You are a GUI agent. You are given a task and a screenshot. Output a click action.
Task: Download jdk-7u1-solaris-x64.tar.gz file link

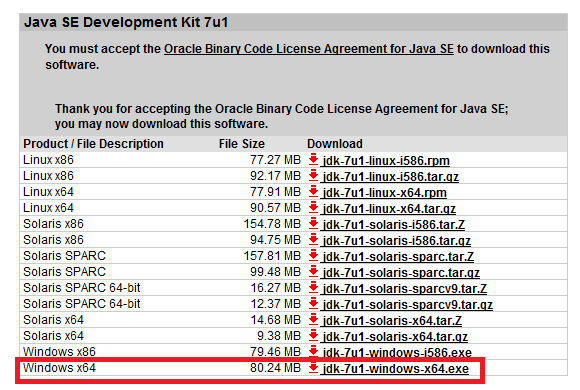395,336
